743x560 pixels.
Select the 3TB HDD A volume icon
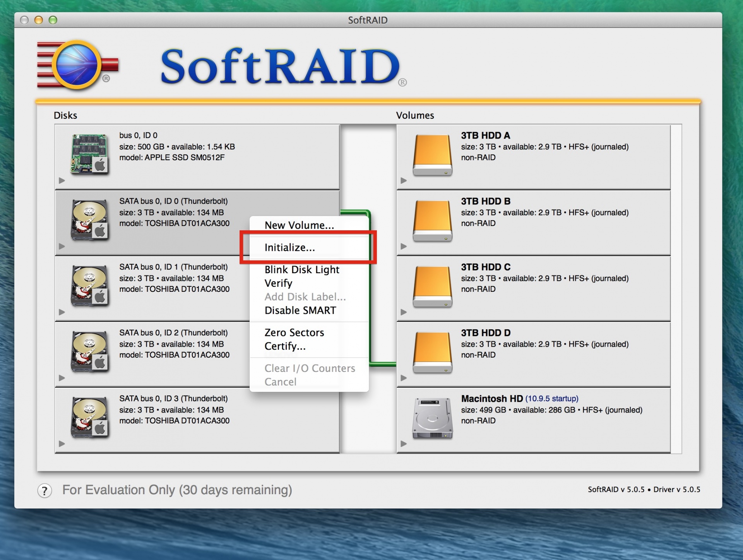pos(432,154)
